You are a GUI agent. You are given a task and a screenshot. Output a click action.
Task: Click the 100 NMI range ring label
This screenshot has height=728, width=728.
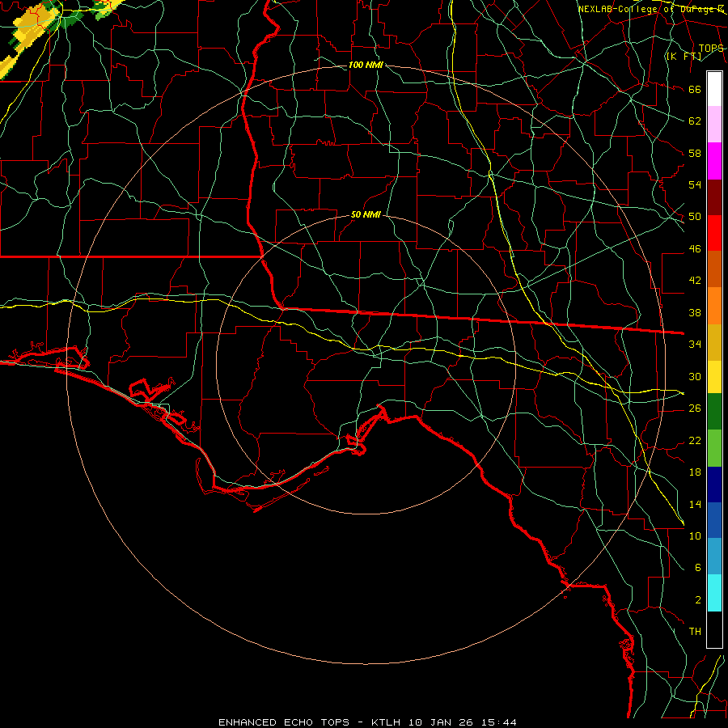click(366, 65)
